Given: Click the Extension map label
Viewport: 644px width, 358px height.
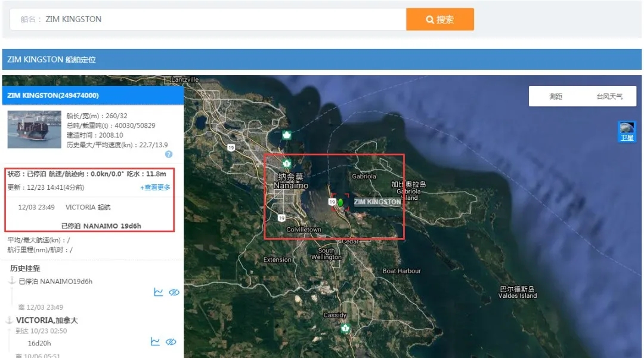Looking at the screenshot, I should [277, 260].
